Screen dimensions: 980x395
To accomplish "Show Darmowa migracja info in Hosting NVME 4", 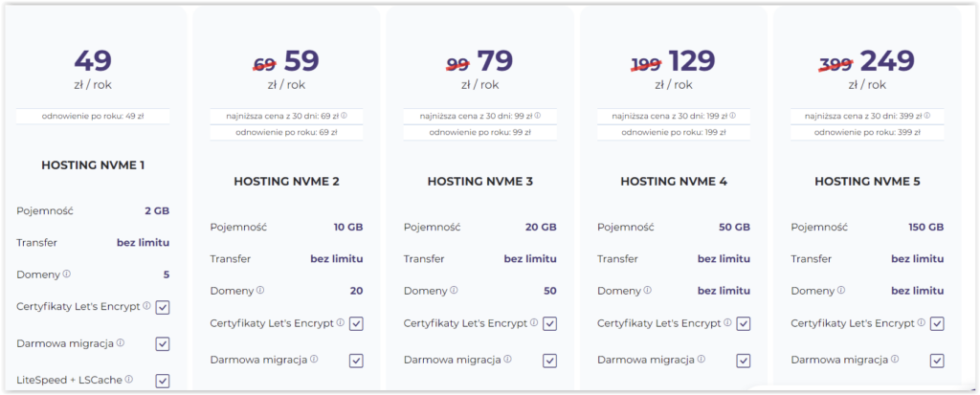I will coord(701,360).
